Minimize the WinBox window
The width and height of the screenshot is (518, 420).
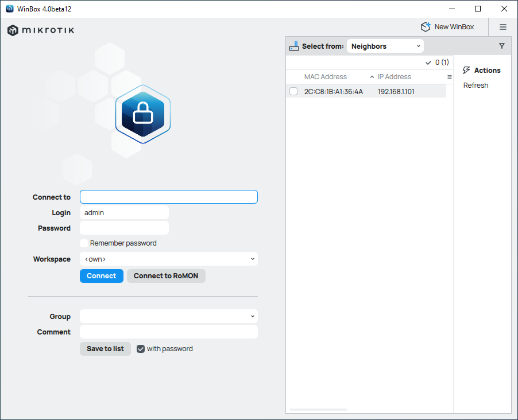[452, 9]
